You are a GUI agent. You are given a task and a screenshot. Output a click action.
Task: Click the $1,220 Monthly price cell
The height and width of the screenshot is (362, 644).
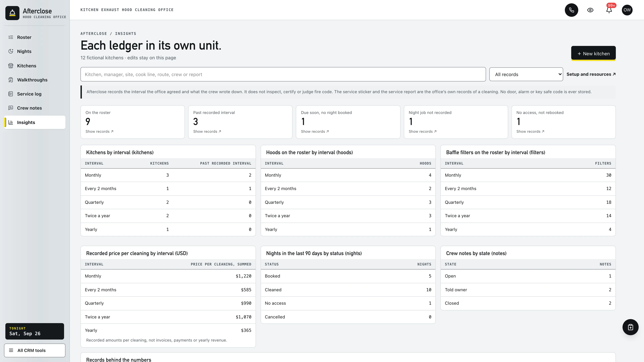244,276
